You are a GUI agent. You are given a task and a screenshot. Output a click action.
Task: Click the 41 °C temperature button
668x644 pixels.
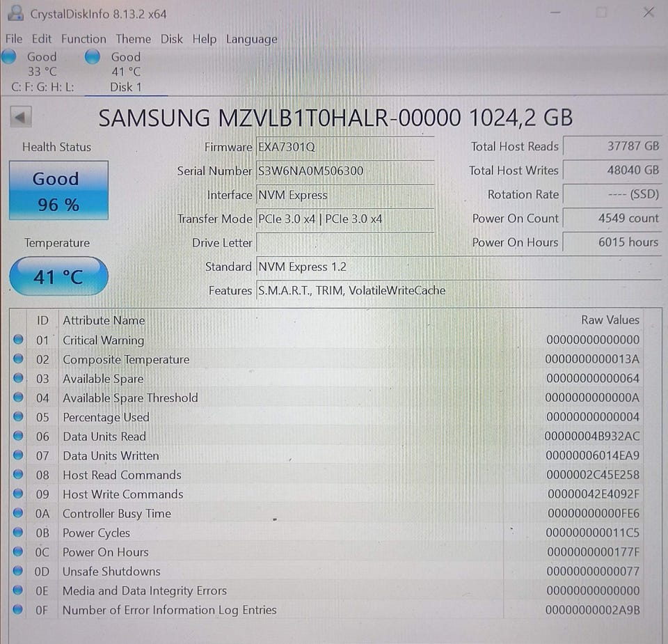click(58, 276)
